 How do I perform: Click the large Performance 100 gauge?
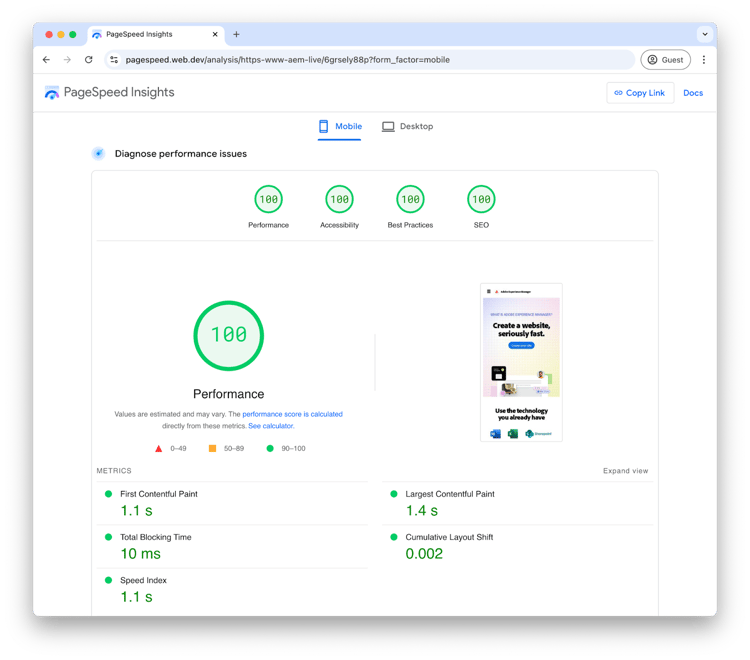click(x=229, y=335)
